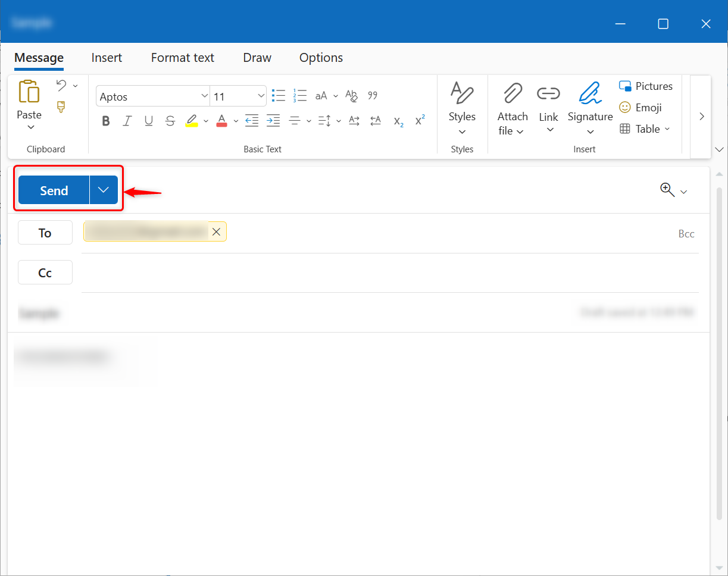Collapse the ribbon with the corner chevron

point(720,149)
